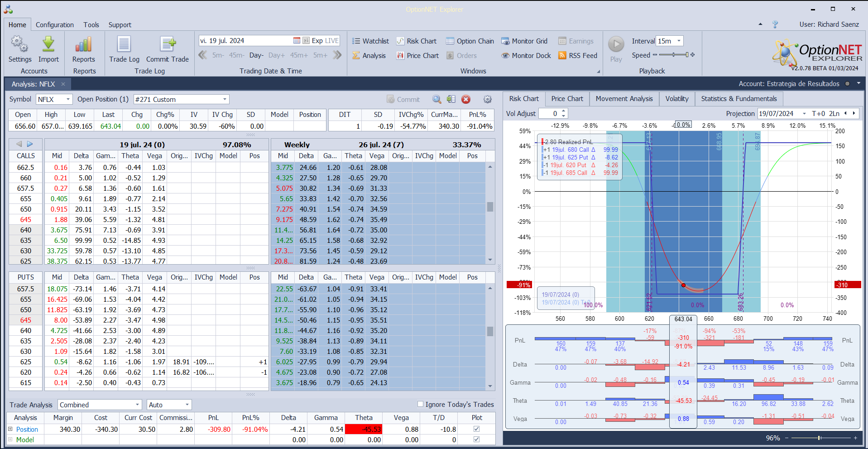Open the Monitor Grid window

tap(524, 41)
